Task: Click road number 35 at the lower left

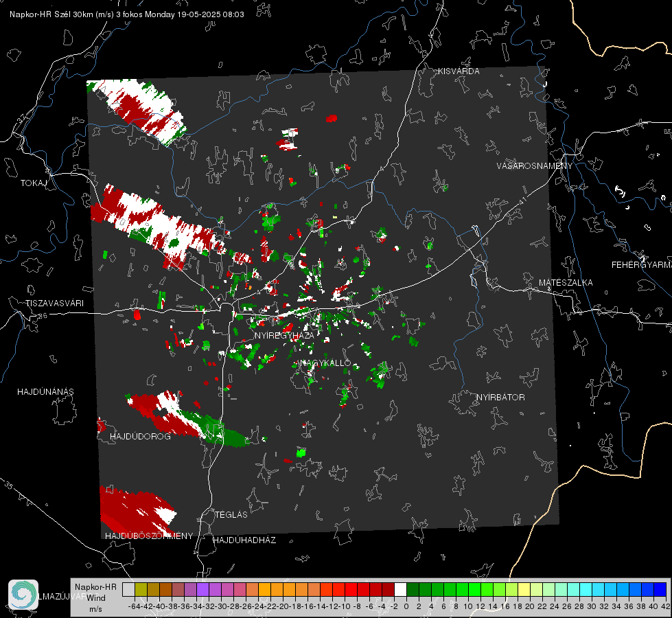Action: (x=8, y=485)
